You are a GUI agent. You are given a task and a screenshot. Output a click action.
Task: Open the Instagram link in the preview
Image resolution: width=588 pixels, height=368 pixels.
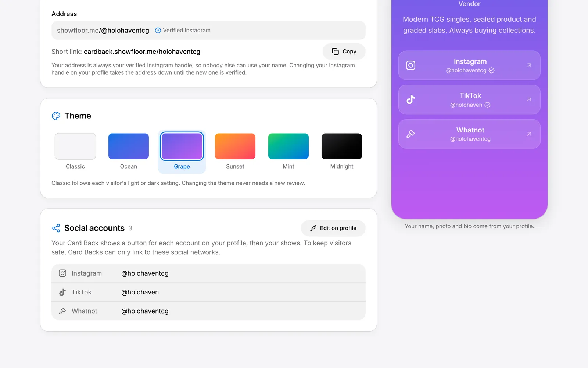(469, 65)
